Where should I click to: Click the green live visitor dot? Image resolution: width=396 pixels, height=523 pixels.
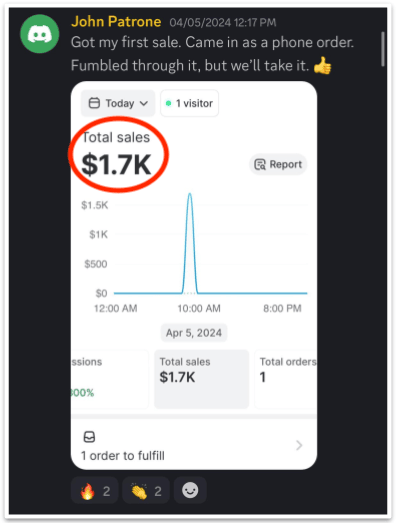coord(168,103)
